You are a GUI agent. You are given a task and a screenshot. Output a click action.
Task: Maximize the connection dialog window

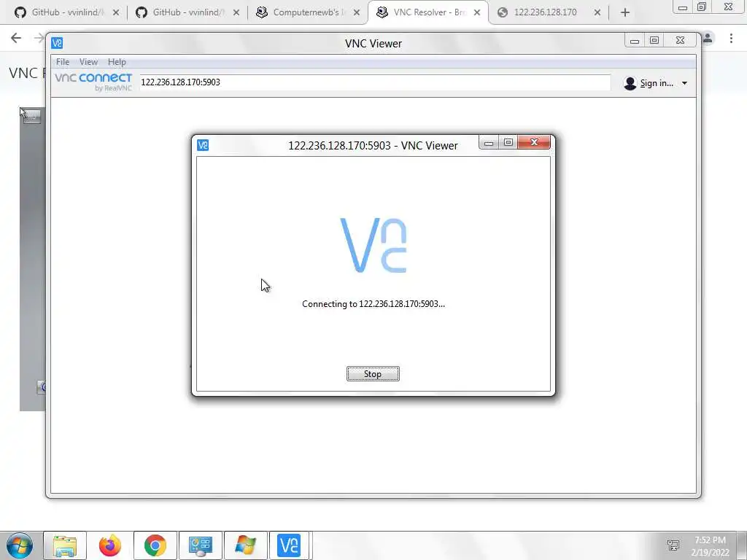(508, 142)
